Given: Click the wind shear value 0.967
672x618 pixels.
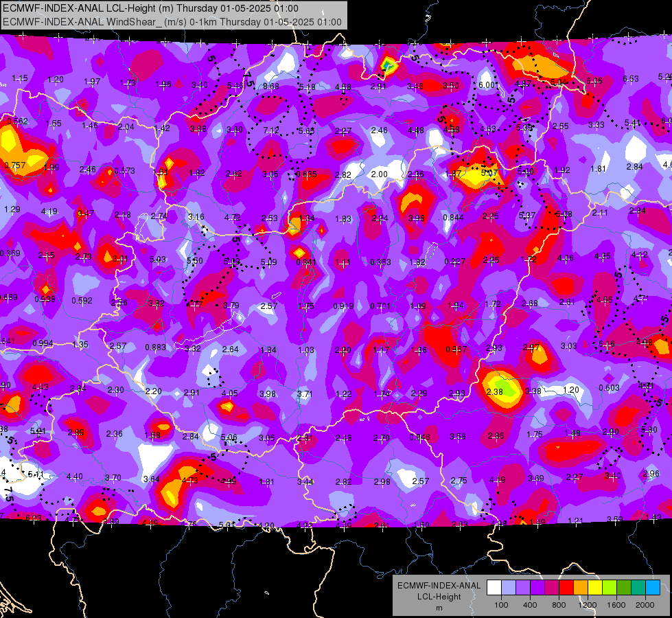Looking at the screenshot, I should point(456,349).
